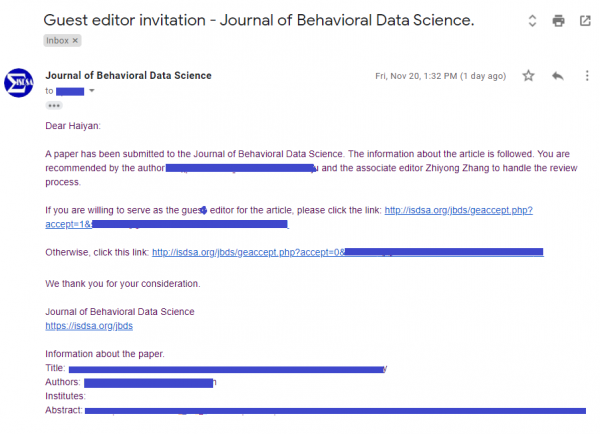The width and height of the screenshot is (600, 434).
Task: Open the https://isdsa.org/jbds link
Action: tap(89, 326)
